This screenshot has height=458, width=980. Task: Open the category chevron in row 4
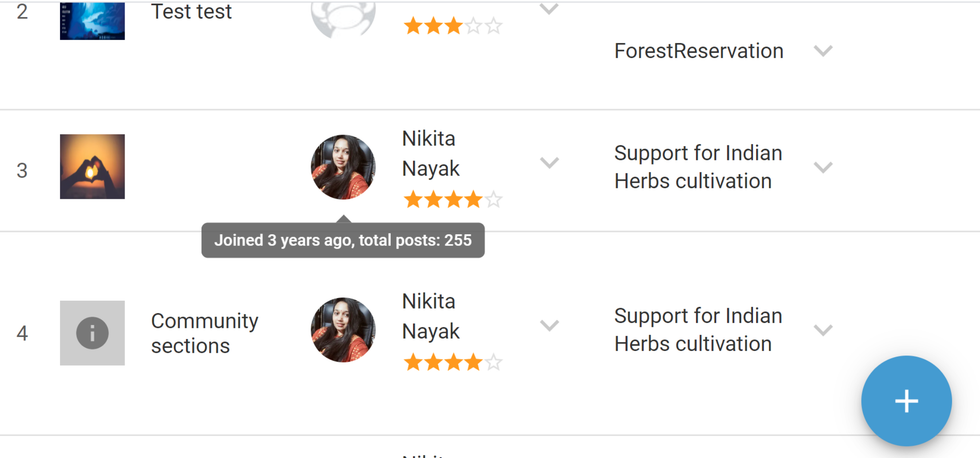point(823,329)
